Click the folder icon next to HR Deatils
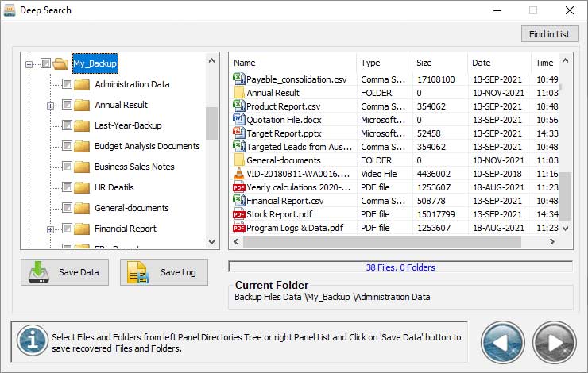 (81, 187)
